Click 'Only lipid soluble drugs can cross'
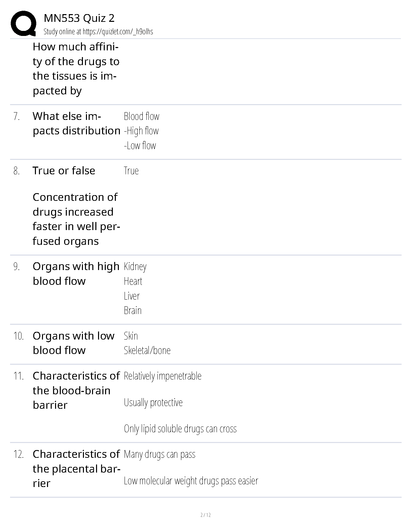Viewport: 411px width, 532px height. pos(180,429)
